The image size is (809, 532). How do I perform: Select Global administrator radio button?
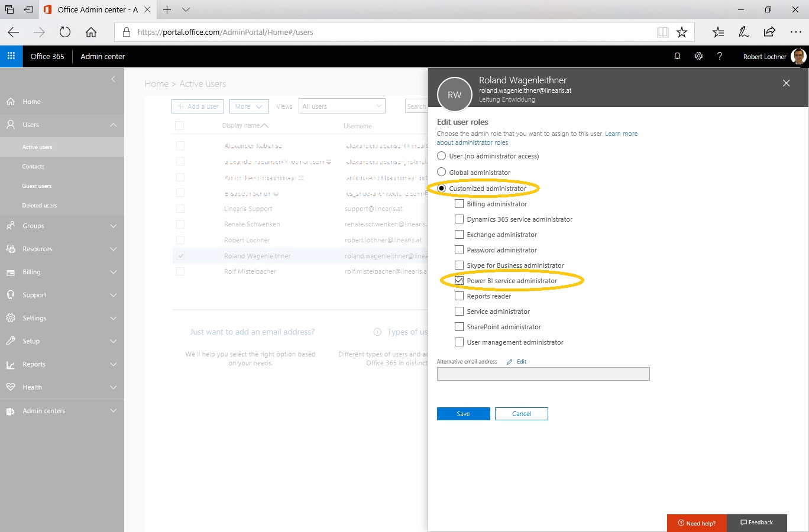441,173
